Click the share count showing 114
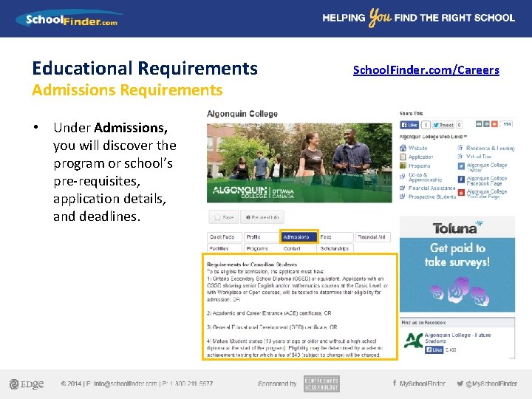 (x=507, y=124)
